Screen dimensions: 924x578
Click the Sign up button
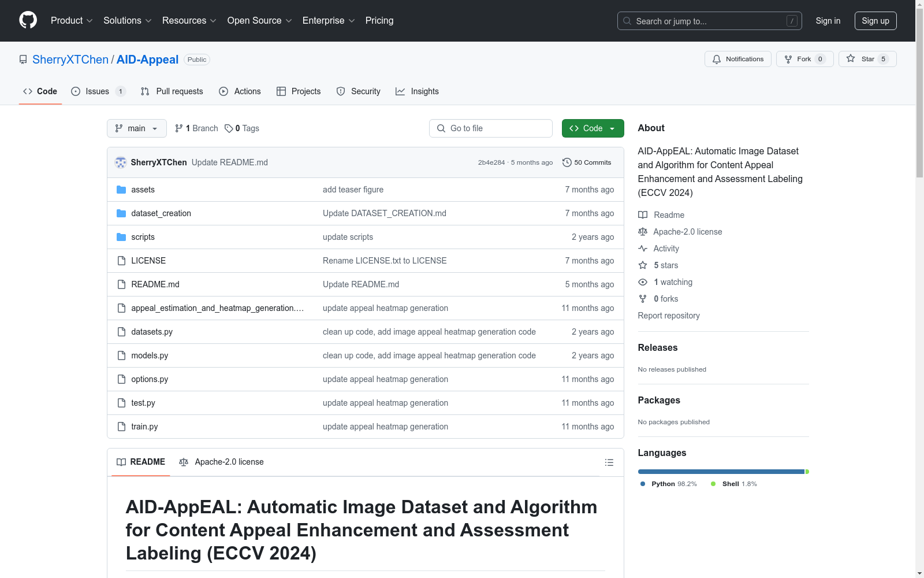coord(875,21)
